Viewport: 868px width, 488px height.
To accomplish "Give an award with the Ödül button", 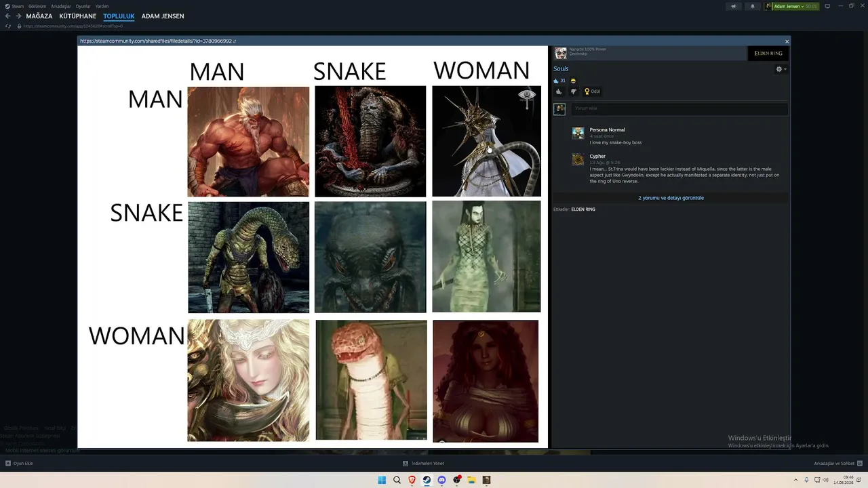I will [592, 91].
